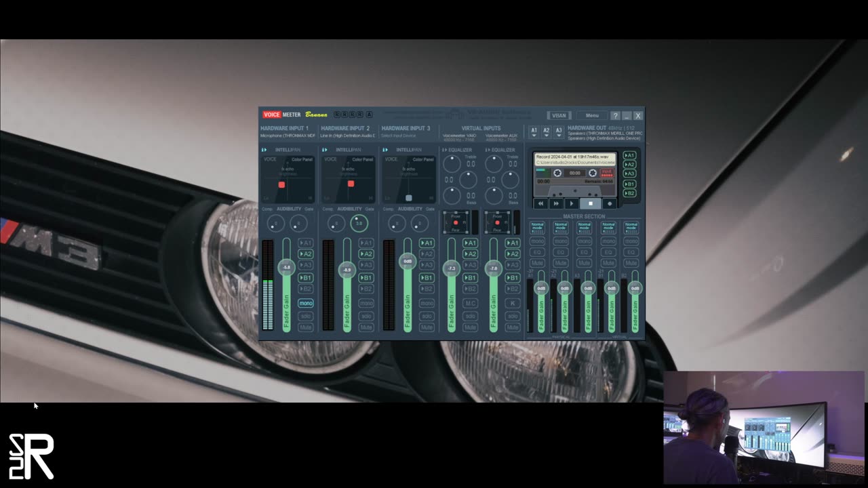Toggle A2 routing on Hardware Input 1
Image resolution: width=868 pixels, height=488 pixels.
click(306, 254)
